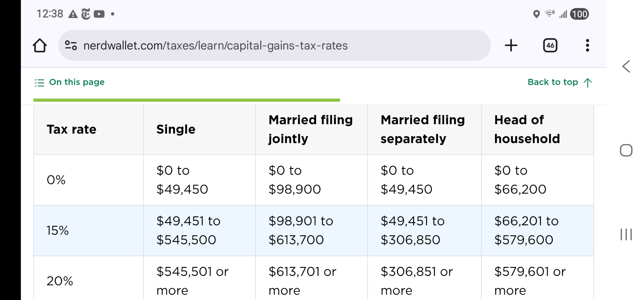Click the Back to top link

pyautogui.click(x=559, y=82)
